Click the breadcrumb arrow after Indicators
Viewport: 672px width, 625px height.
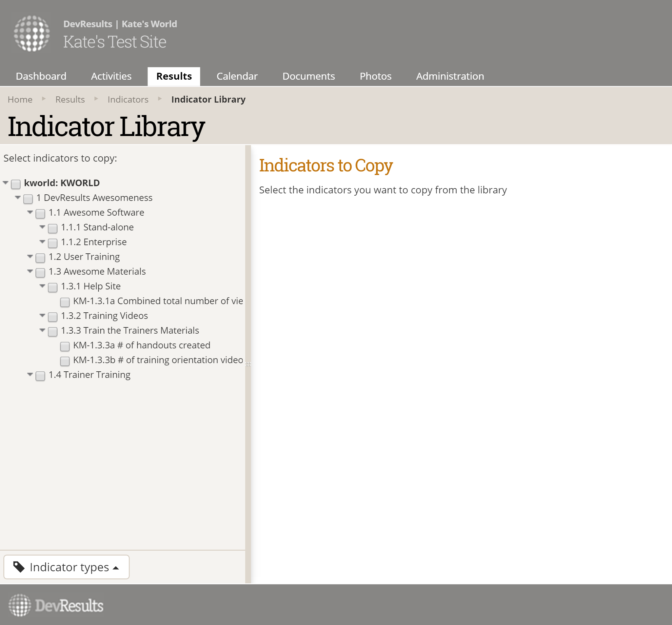click(160, 99)
